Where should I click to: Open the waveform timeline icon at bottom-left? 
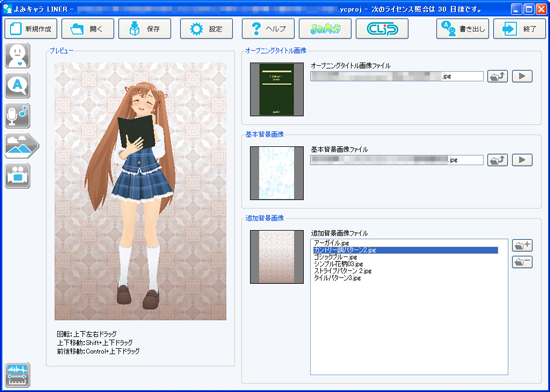coord(18,376)
